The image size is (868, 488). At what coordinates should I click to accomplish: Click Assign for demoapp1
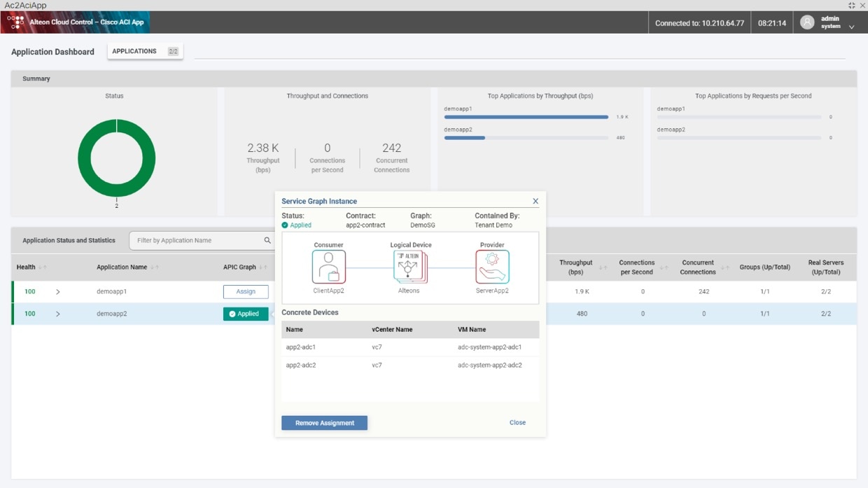coord(246,291)
